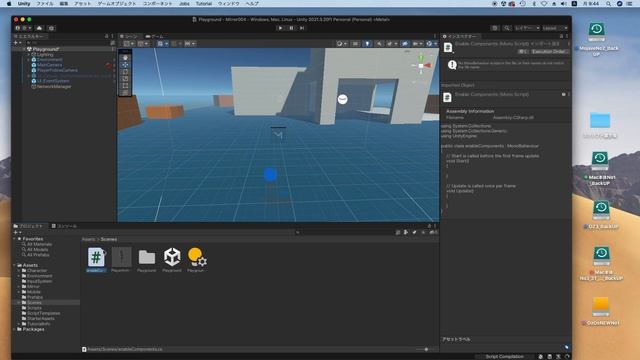Click the Step frame button
The height and width of the screenshot is (360, 640).
tap(302, 28)
